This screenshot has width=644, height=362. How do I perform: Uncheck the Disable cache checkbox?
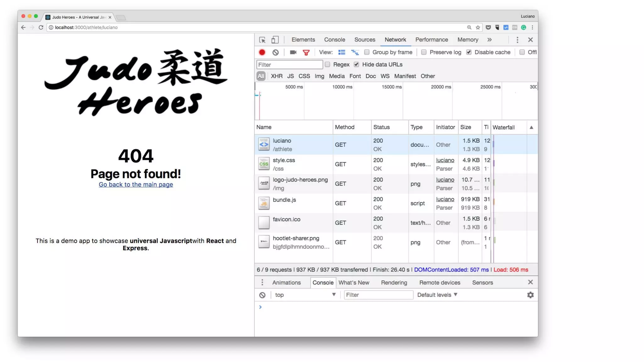pos(469,52)
